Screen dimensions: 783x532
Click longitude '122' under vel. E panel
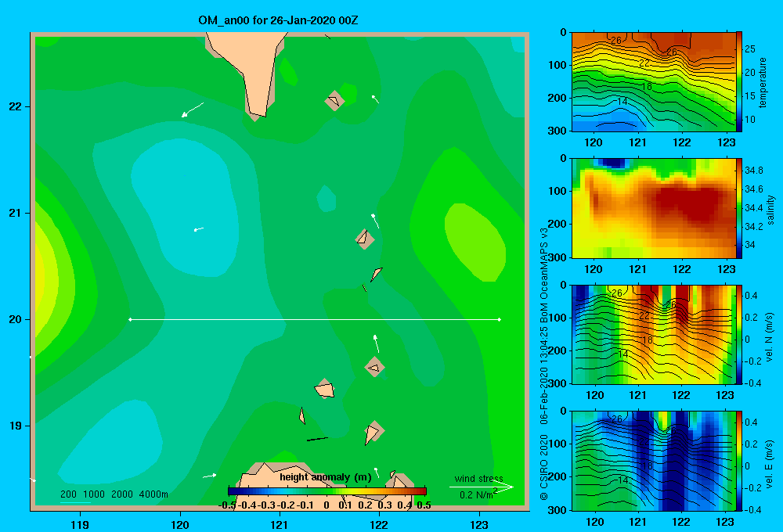(681, 522)
